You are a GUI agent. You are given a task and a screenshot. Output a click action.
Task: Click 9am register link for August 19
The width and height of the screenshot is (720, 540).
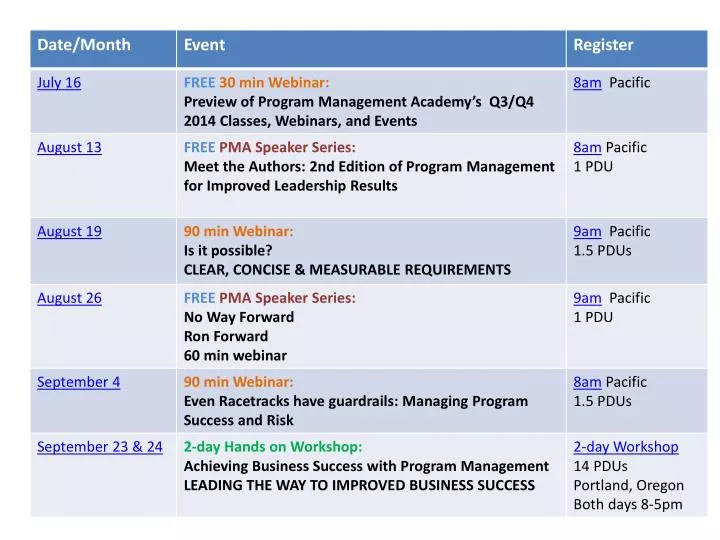click(x=587, y=231)
